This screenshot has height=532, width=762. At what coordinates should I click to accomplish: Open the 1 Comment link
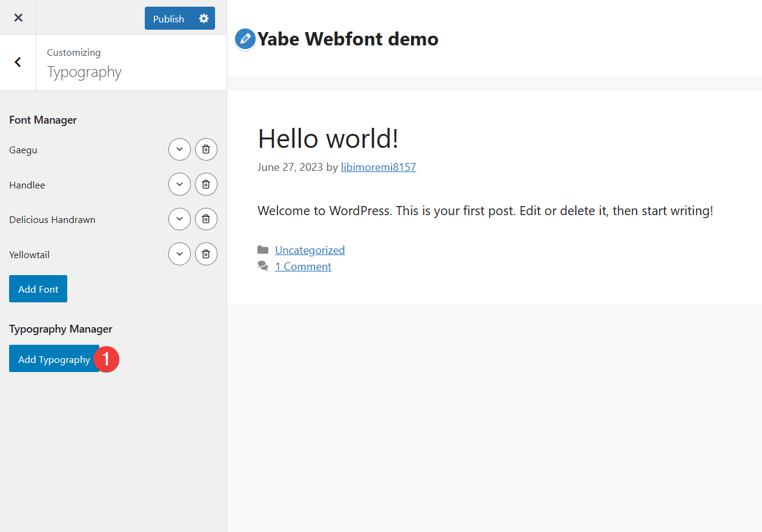(303, 267)
